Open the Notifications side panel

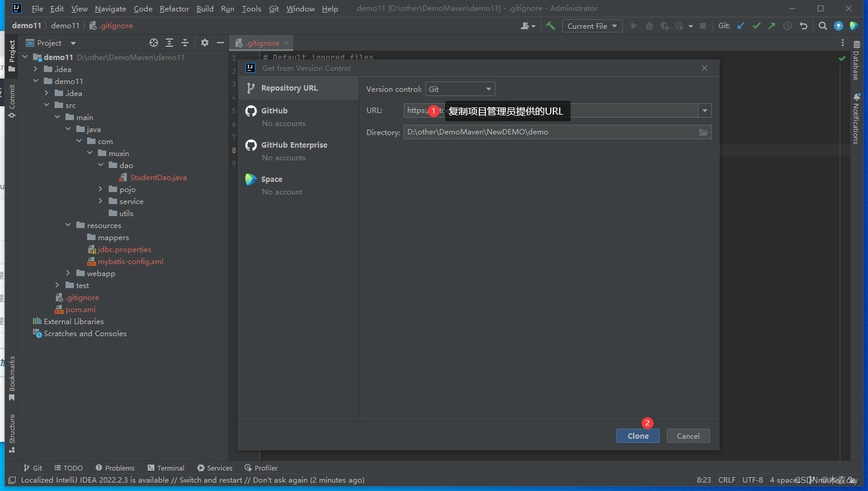856,119
